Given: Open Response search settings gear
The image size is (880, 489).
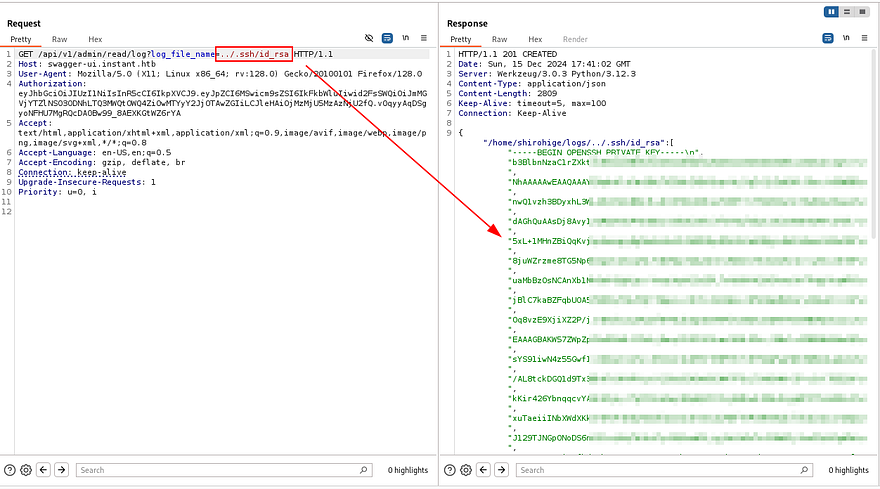Looking at the screenshot, I should click(466, 470).
